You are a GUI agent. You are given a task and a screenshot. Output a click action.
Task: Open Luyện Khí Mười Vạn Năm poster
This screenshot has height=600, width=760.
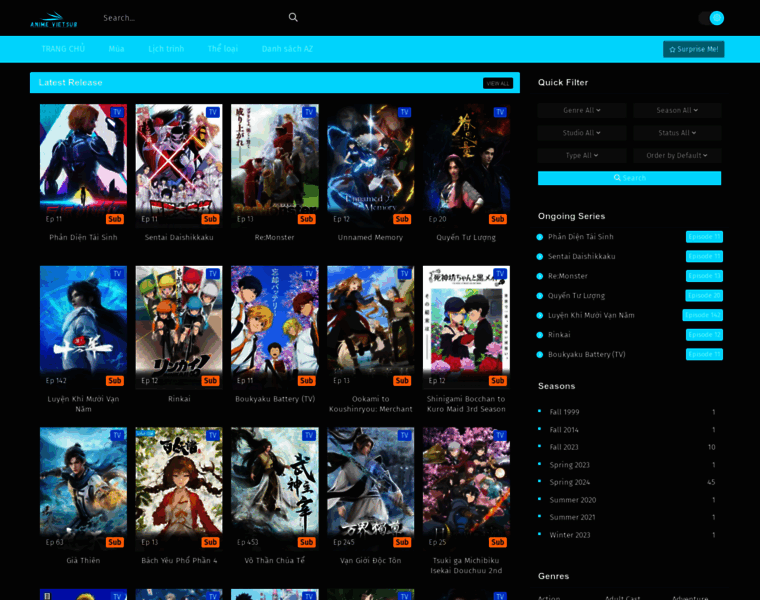[x=83, y=326]
